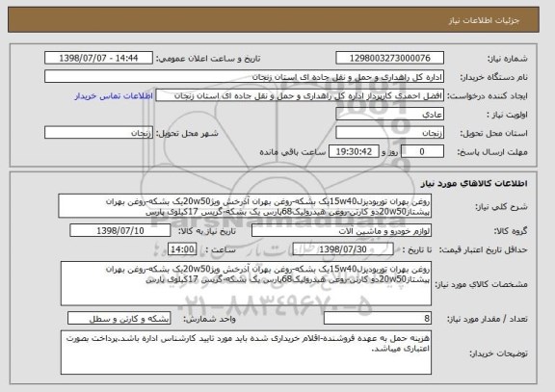Click the واحد شمارش field بشکه و کارتن و سطل
The width and height of the screenshot is (555, 392).
point(119,319)
